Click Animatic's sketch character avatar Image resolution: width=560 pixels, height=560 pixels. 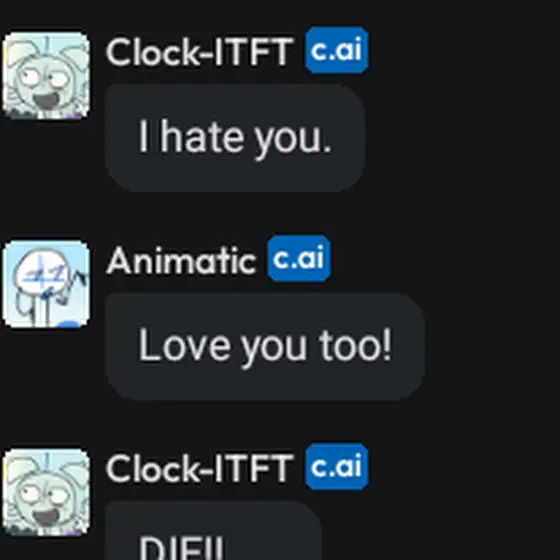tap(46, 284)
